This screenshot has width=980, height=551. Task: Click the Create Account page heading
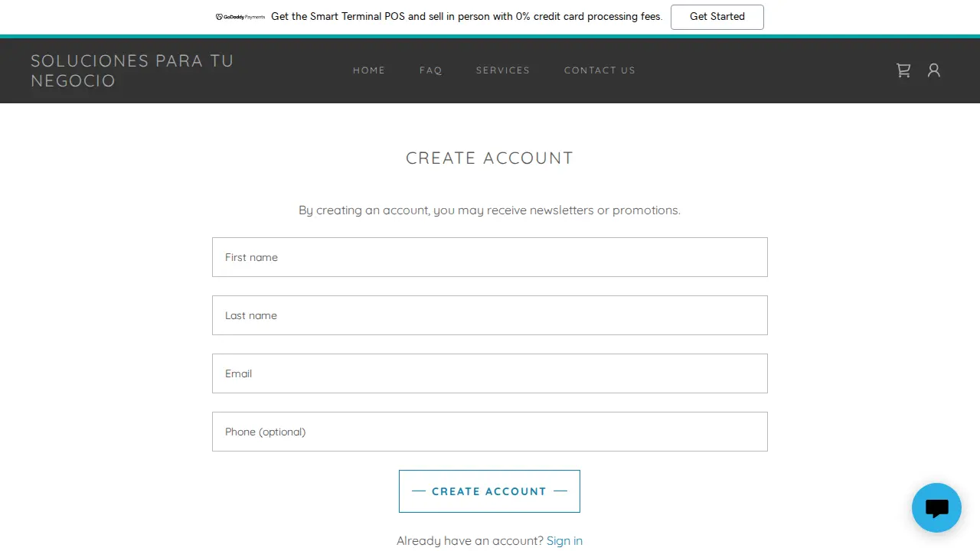click(x=489, y=158)
